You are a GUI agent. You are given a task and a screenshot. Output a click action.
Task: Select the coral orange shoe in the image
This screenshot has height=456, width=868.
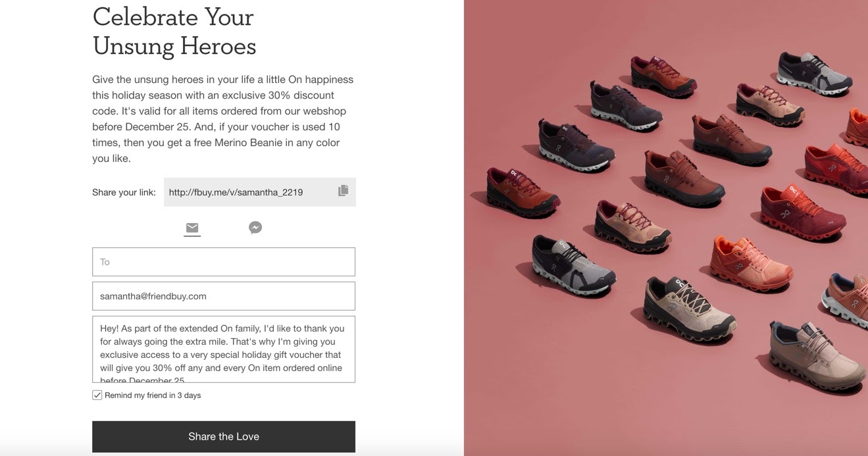[x=752, y=263]
